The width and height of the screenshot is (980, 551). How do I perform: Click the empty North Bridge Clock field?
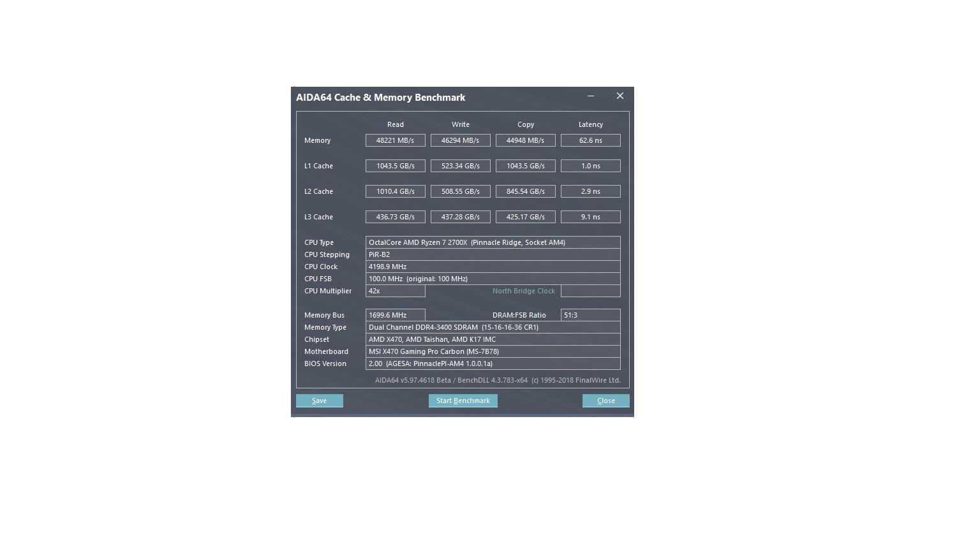591,291
